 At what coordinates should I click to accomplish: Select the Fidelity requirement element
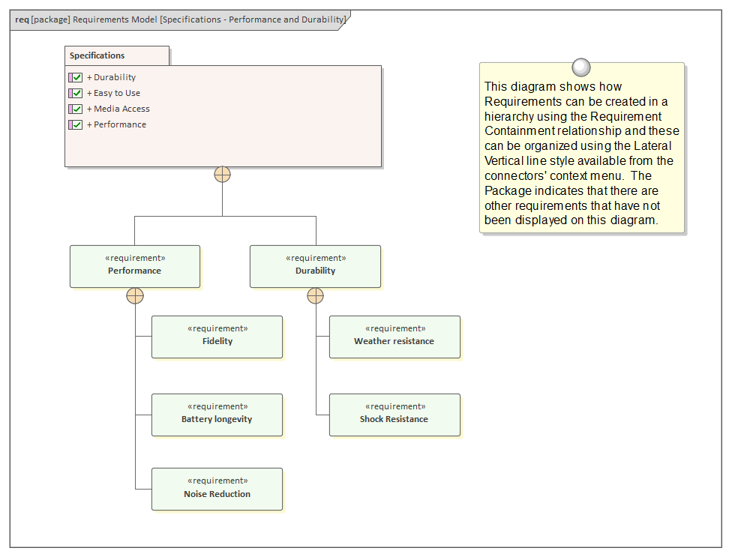click(217, 336)
